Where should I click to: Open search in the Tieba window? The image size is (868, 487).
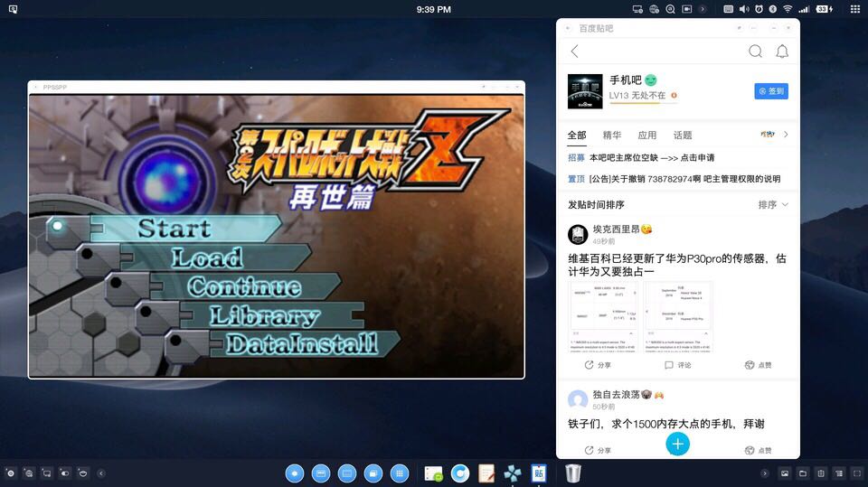click(x=755, y=52)
